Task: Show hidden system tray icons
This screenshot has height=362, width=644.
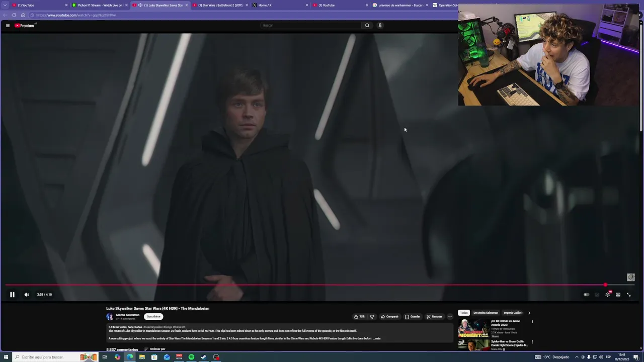Action: point(577,357)
